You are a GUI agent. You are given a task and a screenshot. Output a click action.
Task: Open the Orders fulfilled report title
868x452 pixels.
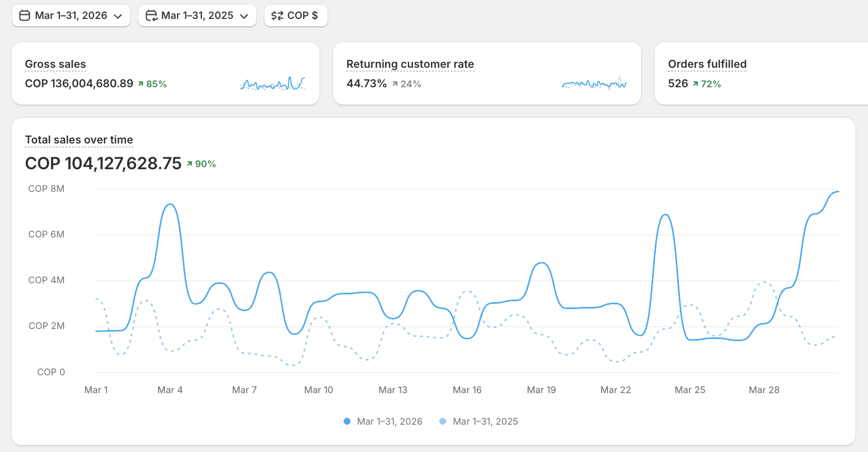pos(707,64)
